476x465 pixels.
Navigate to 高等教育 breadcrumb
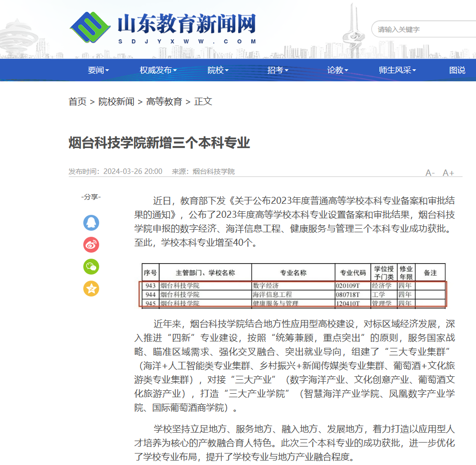(x=164, y=102)
